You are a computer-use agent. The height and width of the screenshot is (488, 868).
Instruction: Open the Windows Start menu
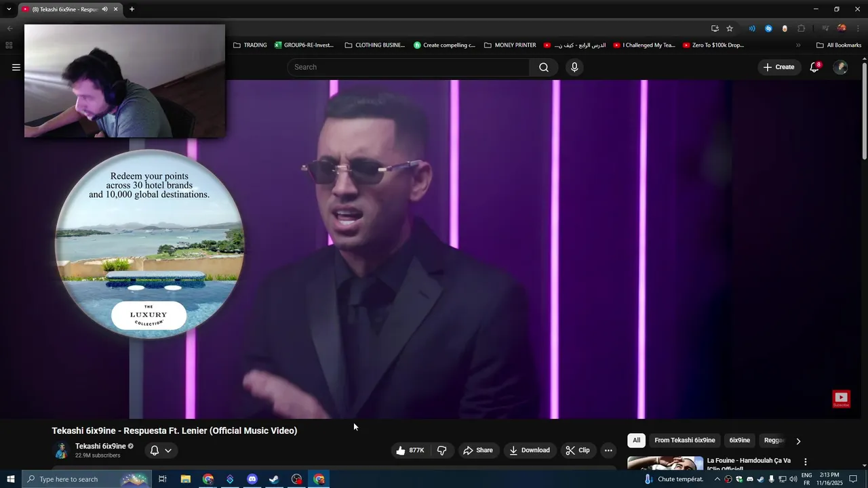pyautogui.click(x=10, y=479)
